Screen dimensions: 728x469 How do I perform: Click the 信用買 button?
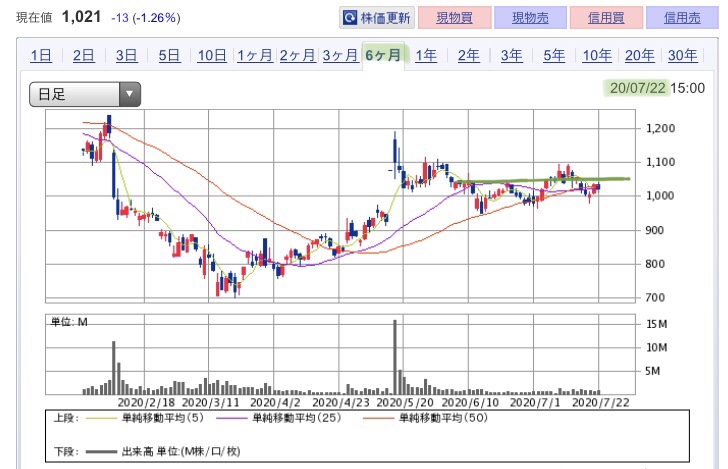(606, 18)
